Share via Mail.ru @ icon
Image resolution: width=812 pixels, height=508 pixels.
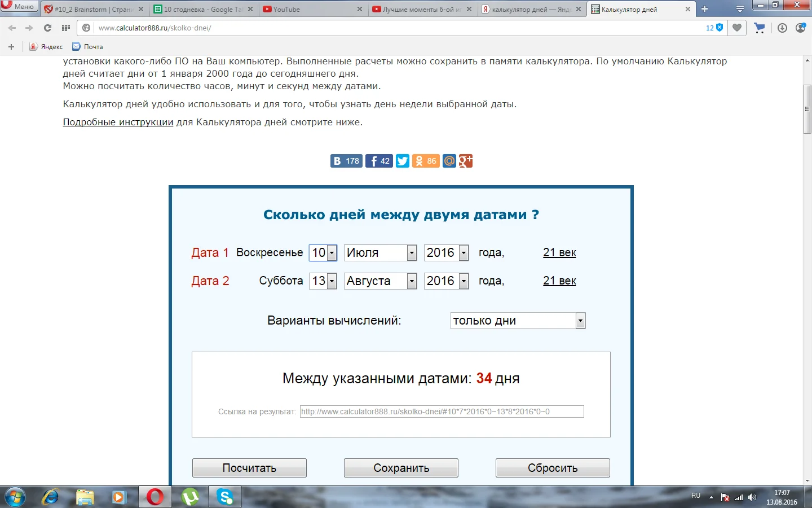point(449,161)
